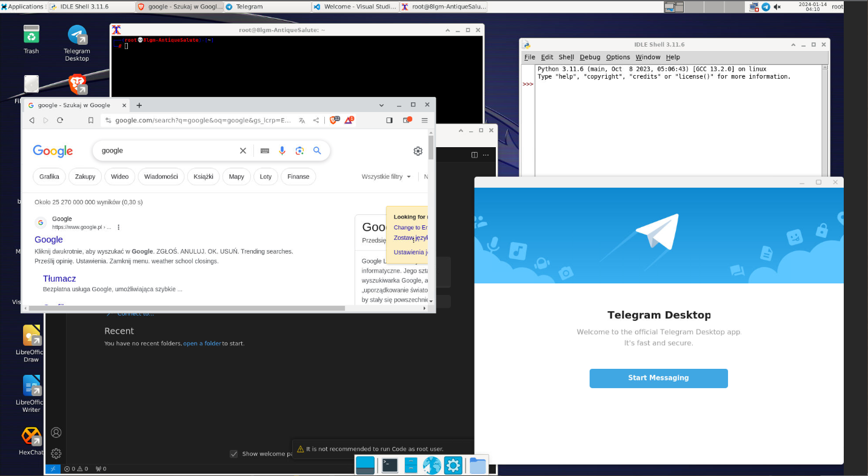Open the Tłumacz sitelink
The width and height of the screenshot is (868, 476).
[59, 279]
